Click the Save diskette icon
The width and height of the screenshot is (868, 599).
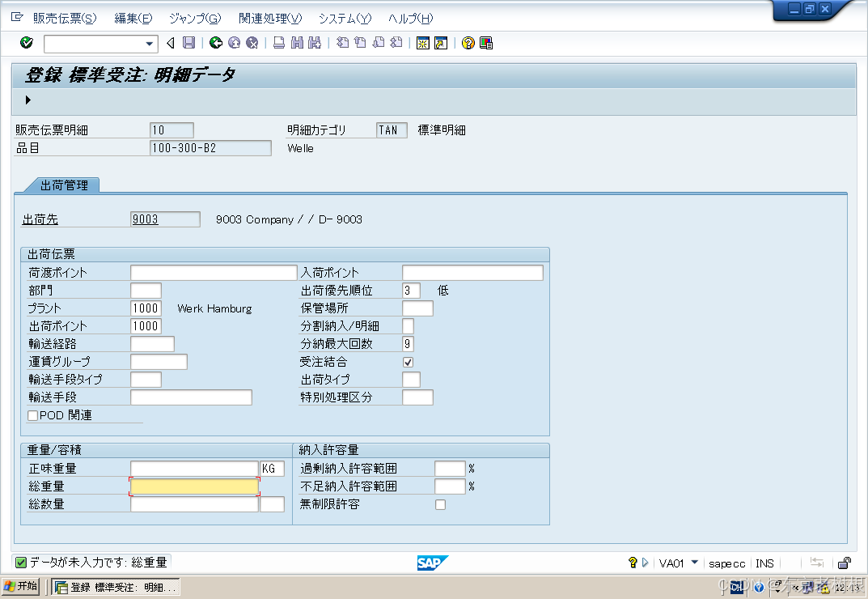pos(188,43)
